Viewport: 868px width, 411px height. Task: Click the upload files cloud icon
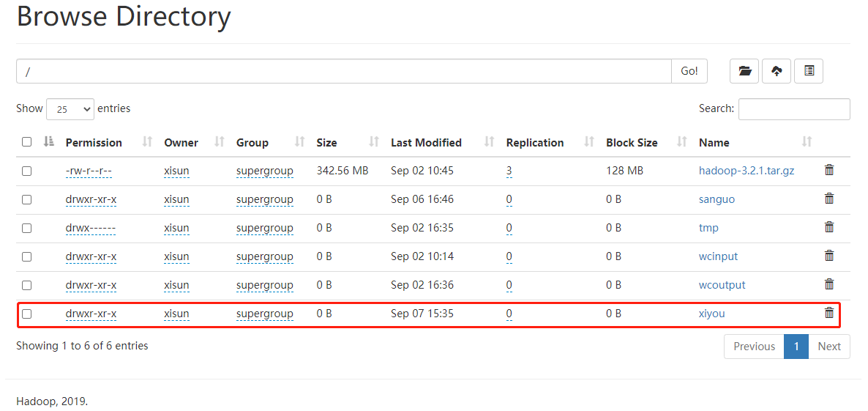point(777,71)
